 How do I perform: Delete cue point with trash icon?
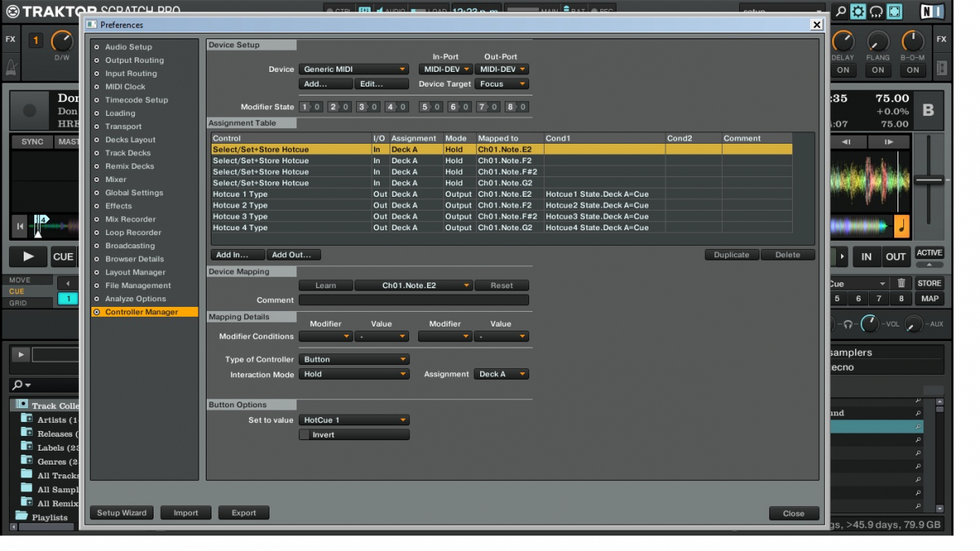tap(901, 283)
